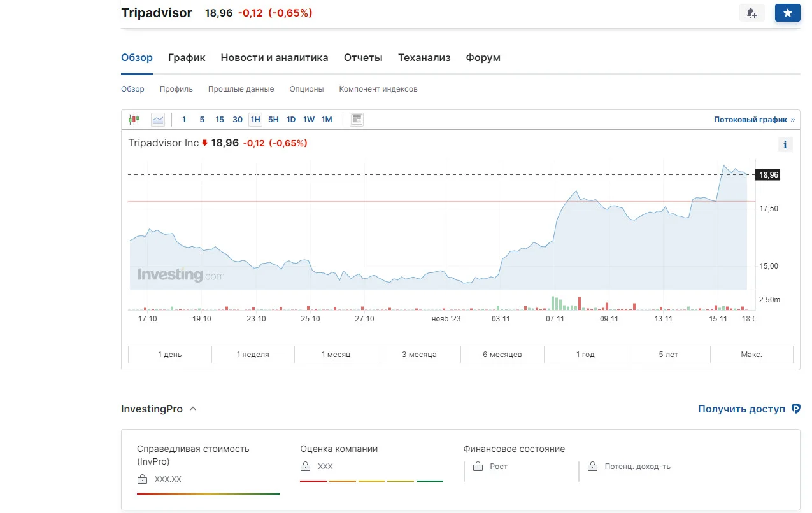The height and width of the screenshot is (513, 812).
Task: Set chart range to 1 месяц
Action: [x=336, y=355]
